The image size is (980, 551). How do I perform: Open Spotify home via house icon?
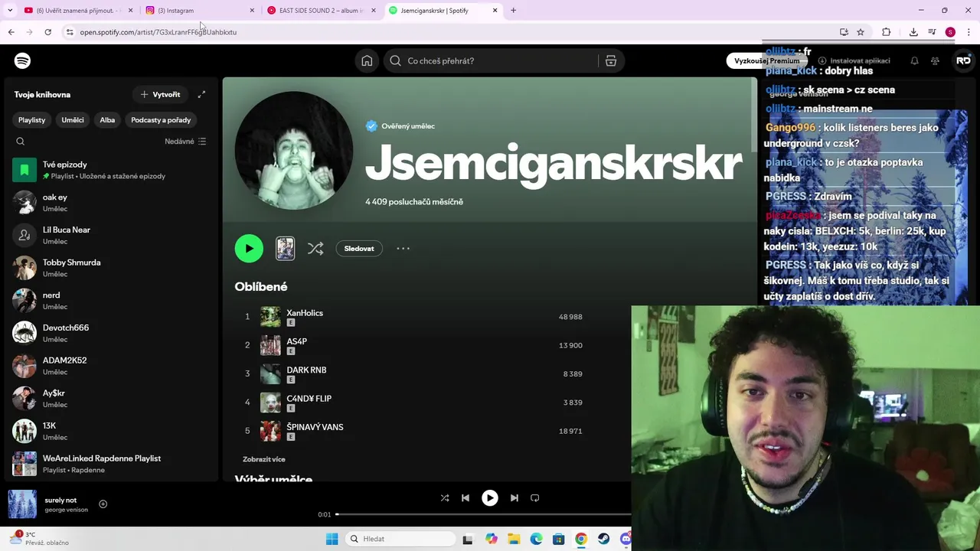367,60
